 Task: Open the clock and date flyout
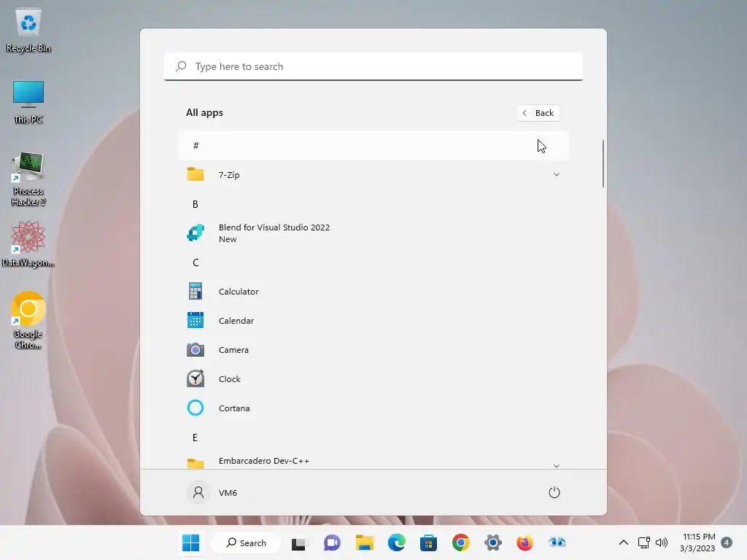697,542
